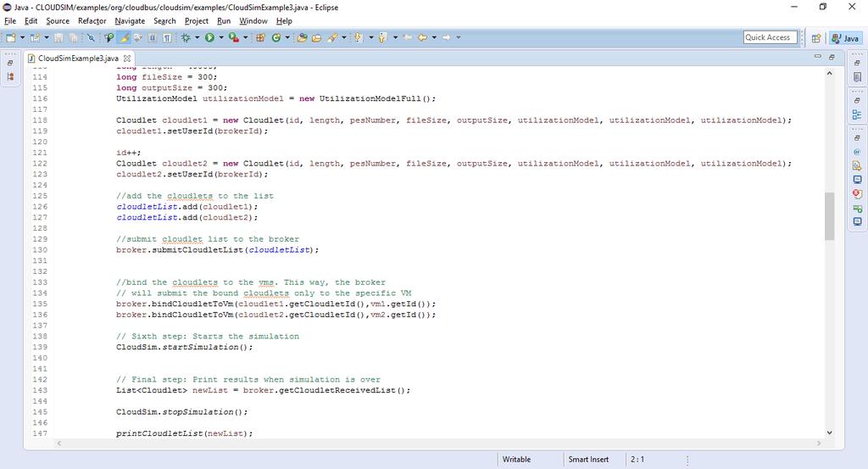
Task: Click the Search flashlight toolbar icon
Action: 332,37
